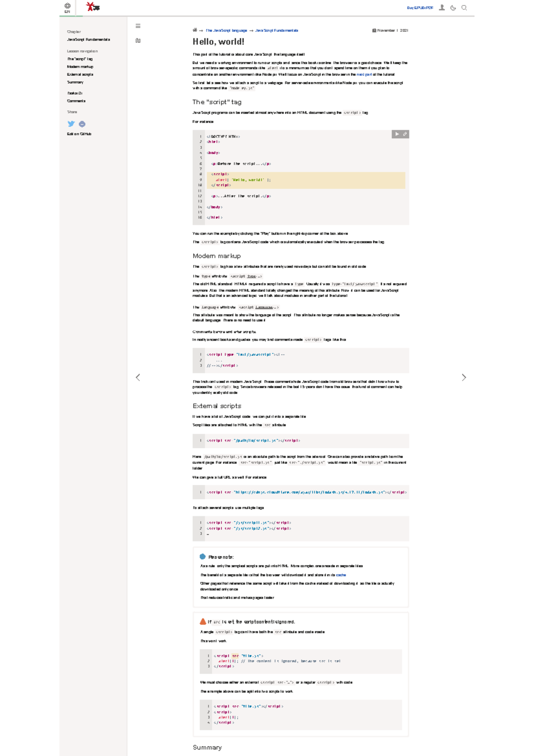Screen dimensions: 534x756
Task: Jump to 'External scripts' in lesson navigation
Action: [x=80, y=74]
